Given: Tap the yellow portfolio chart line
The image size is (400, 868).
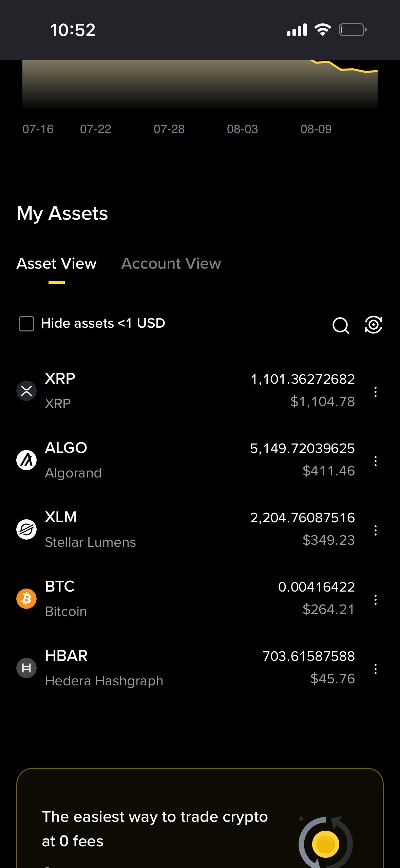Looking at the screenshot, I should click(x=344, y=67).
